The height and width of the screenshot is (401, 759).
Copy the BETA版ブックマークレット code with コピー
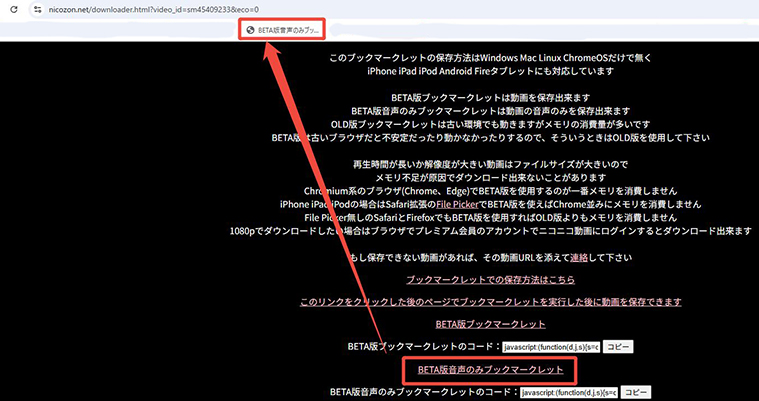[x=618, y=347]
